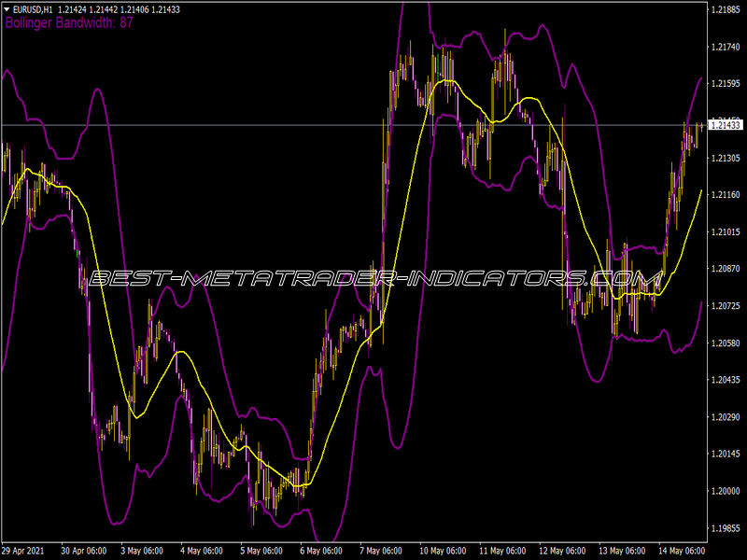Click the 12 May 06:00 time label

562,551
